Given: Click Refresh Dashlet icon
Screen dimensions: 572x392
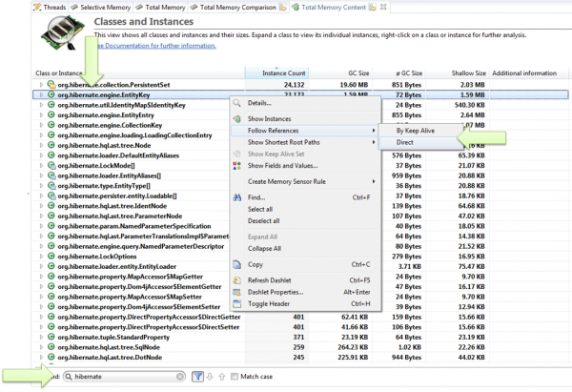Looking at the screenshot, I should (x=237, y=280).
